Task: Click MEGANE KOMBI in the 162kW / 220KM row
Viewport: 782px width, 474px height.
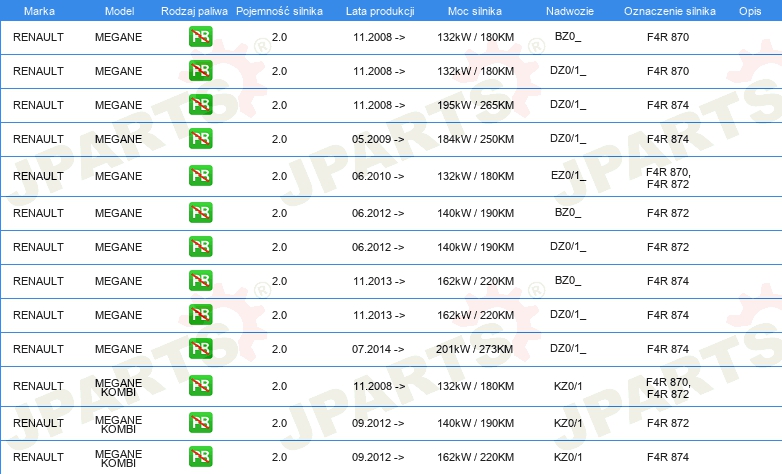Action: coord(119,458)
